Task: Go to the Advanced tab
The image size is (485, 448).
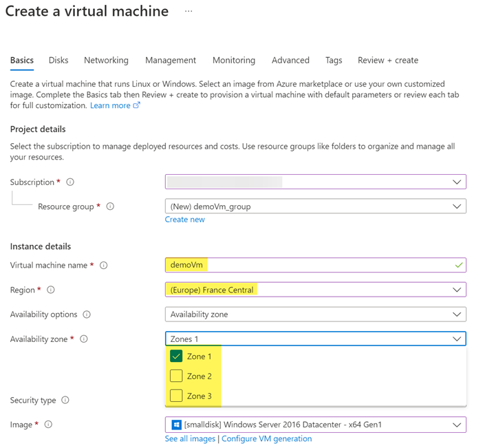Action: tap(290, 60)
